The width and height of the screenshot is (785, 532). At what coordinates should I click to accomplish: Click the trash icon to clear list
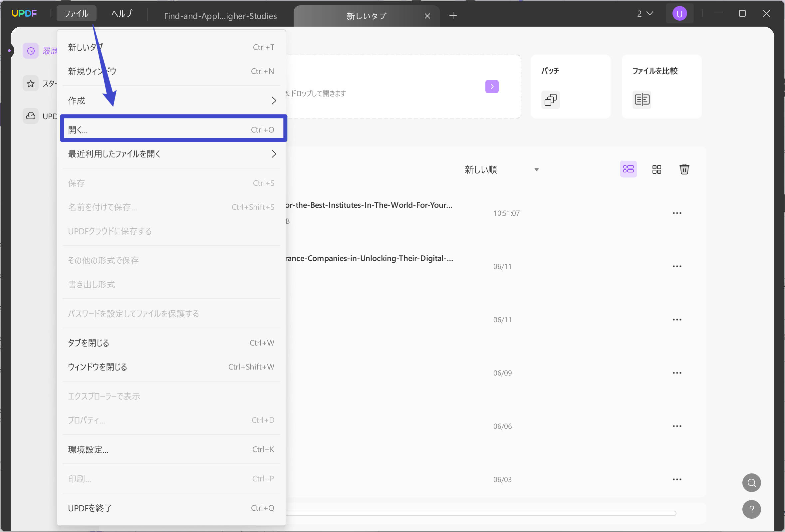(x=684, y=169)
